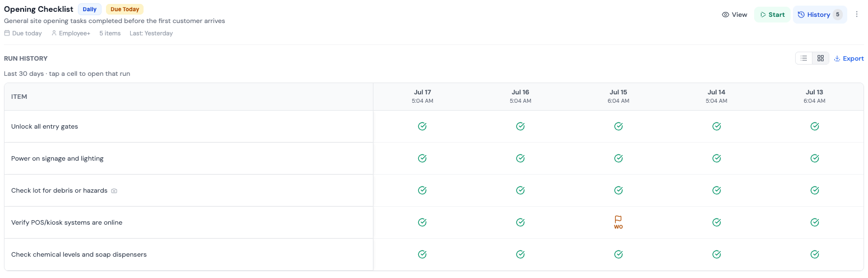Open Jul 16 check for Verify POS/kiosk systems
This screenshot has width=868, height=278.
(x=520, y=222)
